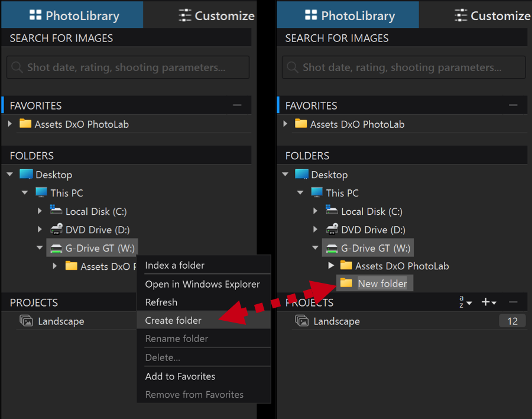The height and width of the screenshot is (419, 532).
Task: Select "DVD Drive (D:)" label in the left screenshot
Action: tap(98, 230)
